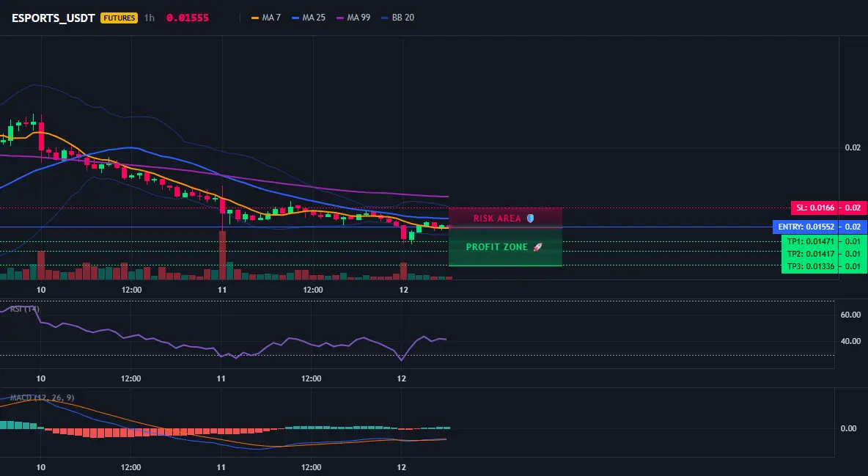Select the SL: 0.0166 price label
868x476 pixels.
[x=815, y=208]
